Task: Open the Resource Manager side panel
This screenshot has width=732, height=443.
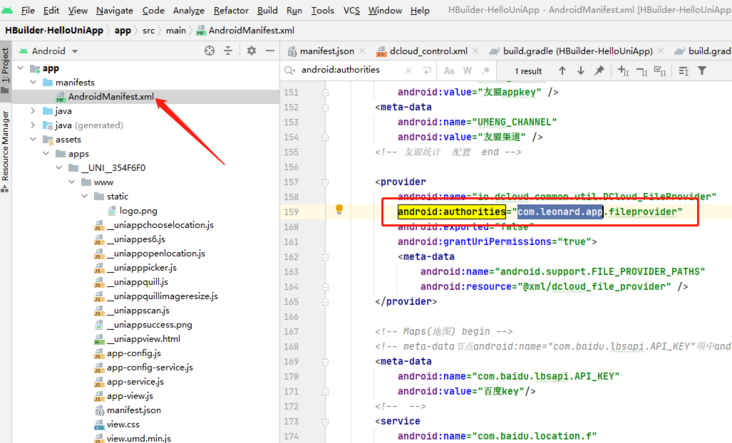Action: (x=5, y=150)
